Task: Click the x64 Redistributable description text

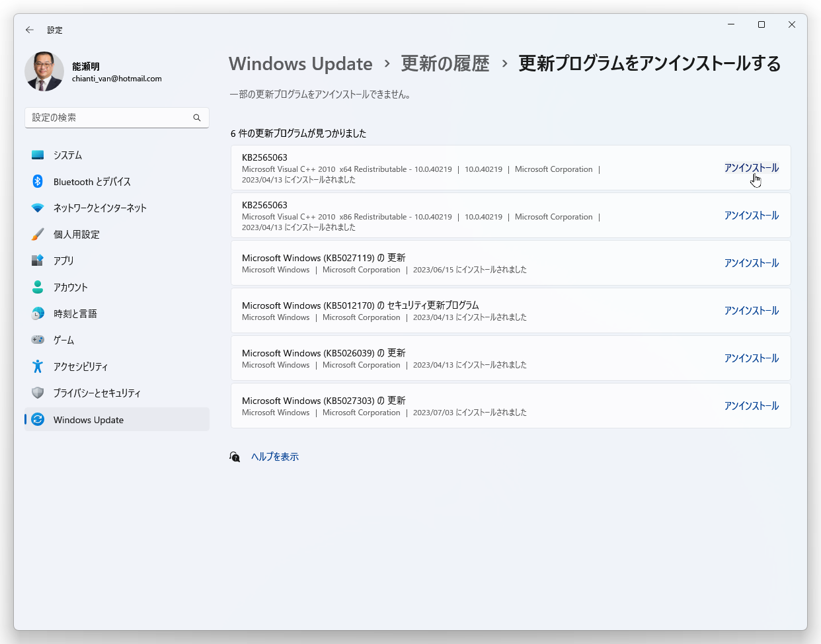Action: [347, 169]
